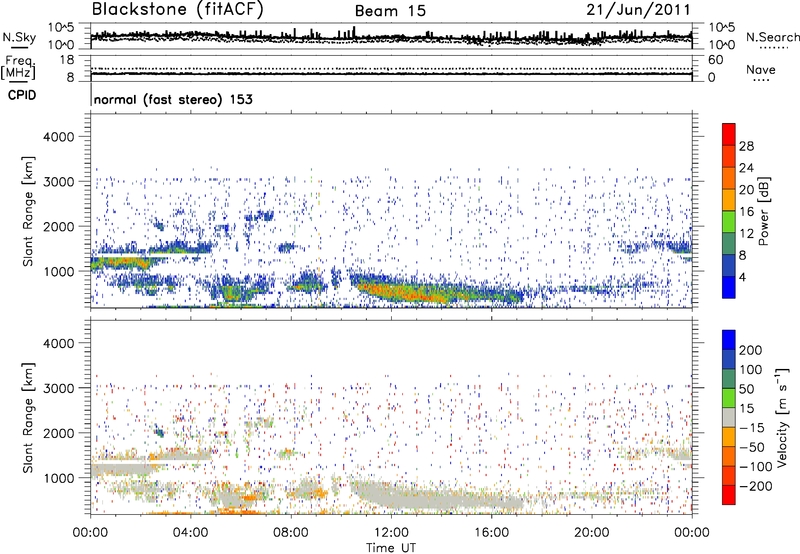Click the 16:00 time axis label
This screenshot has height=554, width=800.
[491, 533]
